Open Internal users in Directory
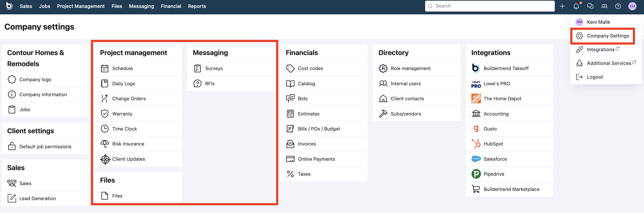The width and height of the screenshot is (644, 213). 417,84
